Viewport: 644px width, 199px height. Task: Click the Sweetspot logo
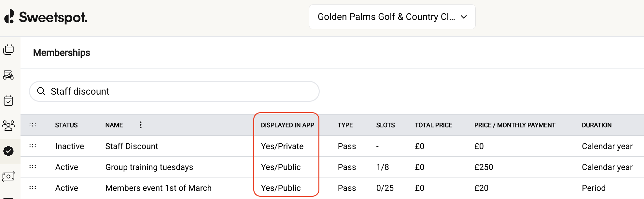click(46, 17)
